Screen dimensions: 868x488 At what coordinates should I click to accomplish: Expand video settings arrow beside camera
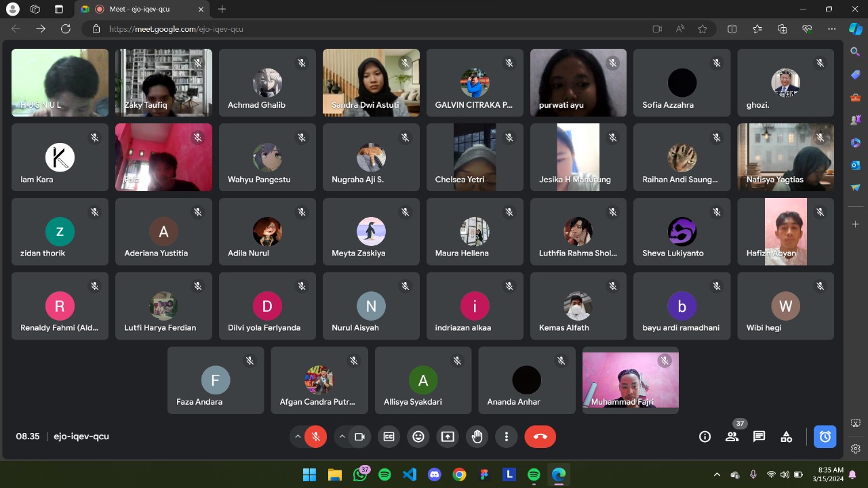342,437
